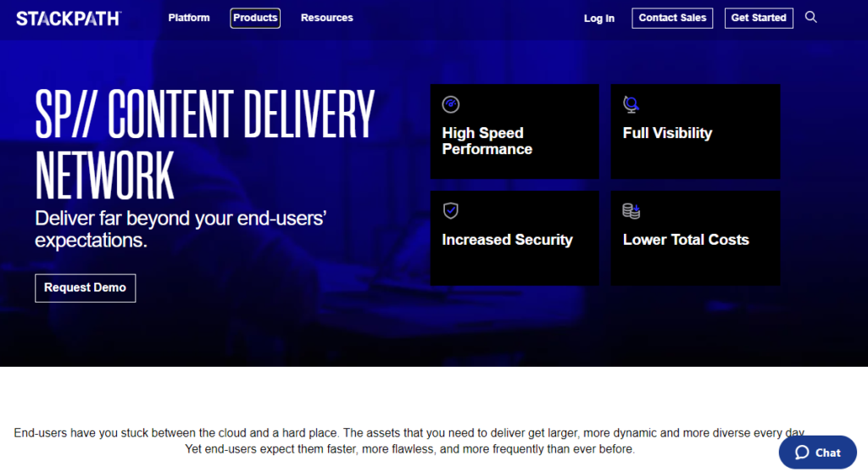Open the Platform menu
Screen dimensions: 868x472
click(x=189, y=18)
